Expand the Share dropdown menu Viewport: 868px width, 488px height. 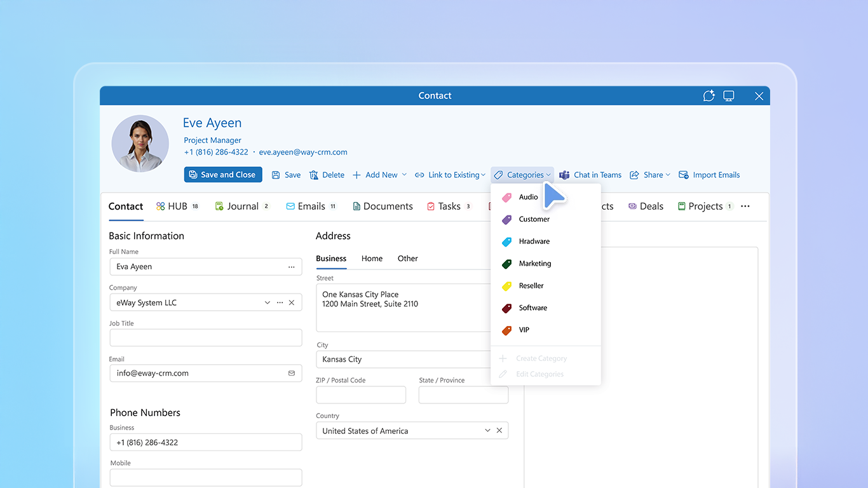(x=668, y=175)
